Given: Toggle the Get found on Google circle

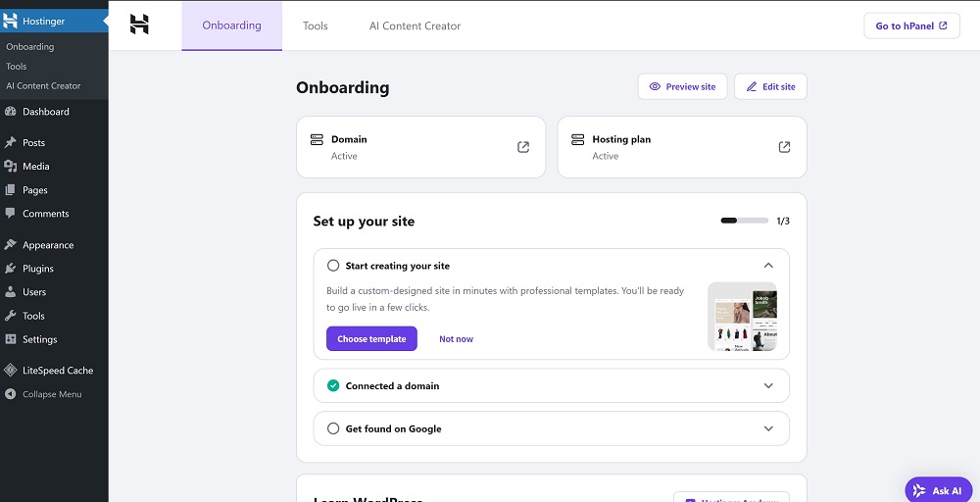Looking at the screenshot, I should coord(333,428).
